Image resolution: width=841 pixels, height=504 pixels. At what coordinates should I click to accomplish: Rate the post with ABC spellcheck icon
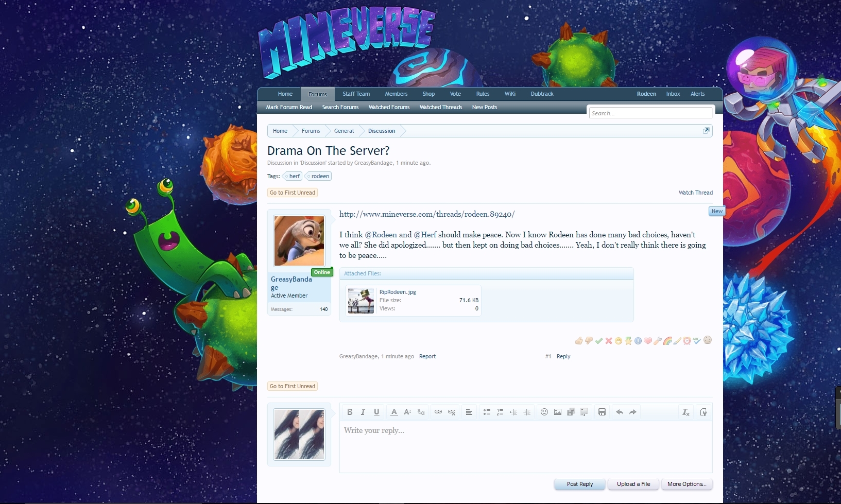[697, 340]
